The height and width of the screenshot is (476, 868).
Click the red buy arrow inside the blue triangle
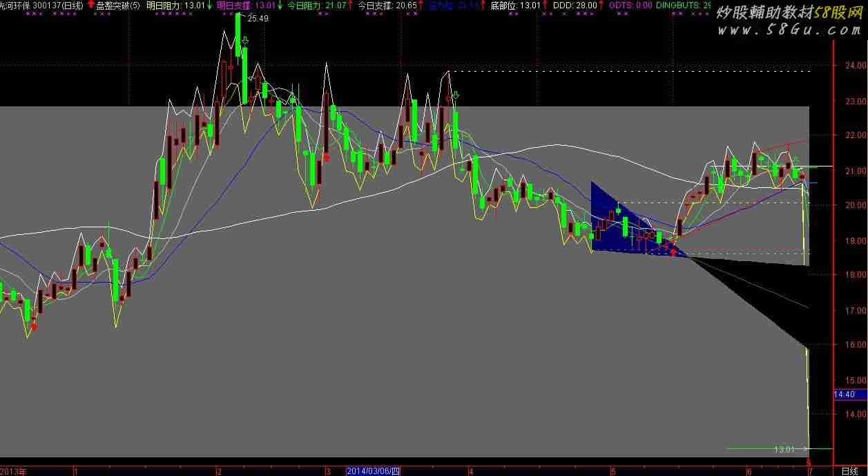pos(673,251)
